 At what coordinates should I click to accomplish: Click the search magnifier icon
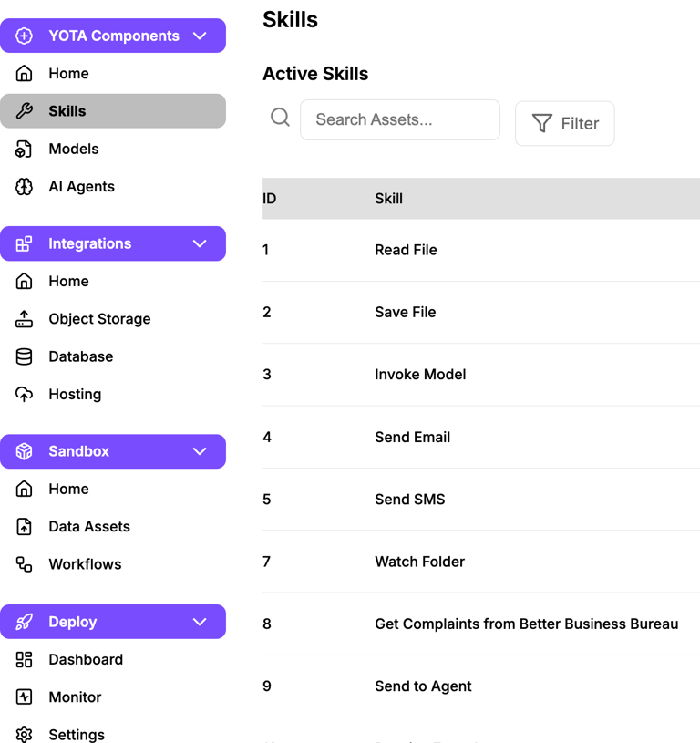click(281, 118)
